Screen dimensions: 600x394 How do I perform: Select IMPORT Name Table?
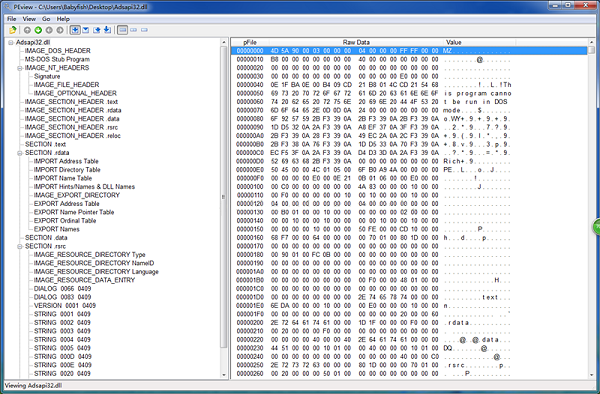click(x=63, y=178)
